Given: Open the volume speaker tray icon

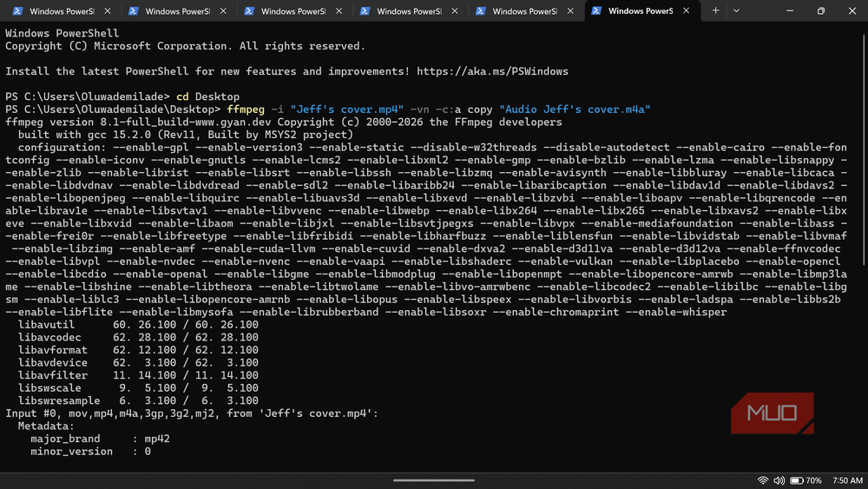Looking at the screenshot, I should point(779,480).
